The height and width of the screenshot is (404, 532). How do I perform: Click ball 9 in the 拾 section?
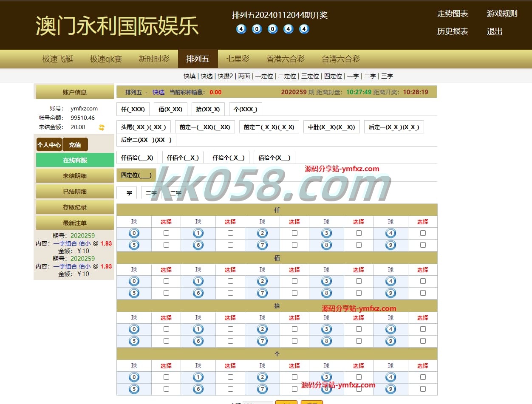click(x=391, y=341)
